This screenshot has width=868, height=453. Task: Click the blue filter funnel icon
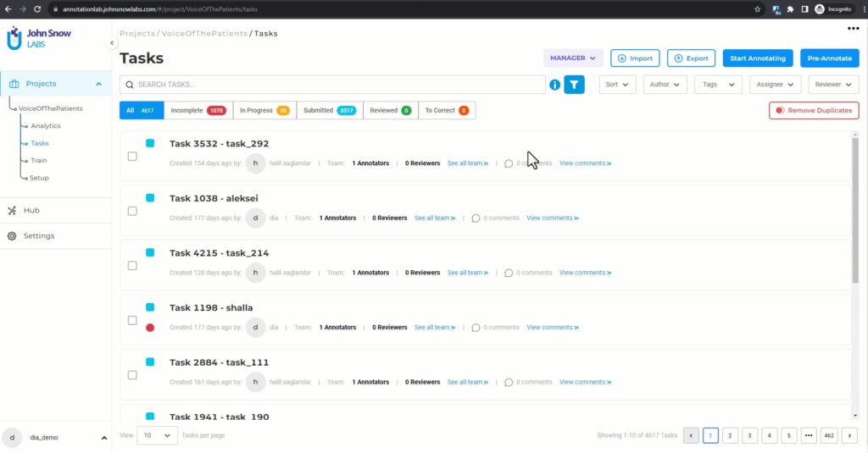[574, 85]
